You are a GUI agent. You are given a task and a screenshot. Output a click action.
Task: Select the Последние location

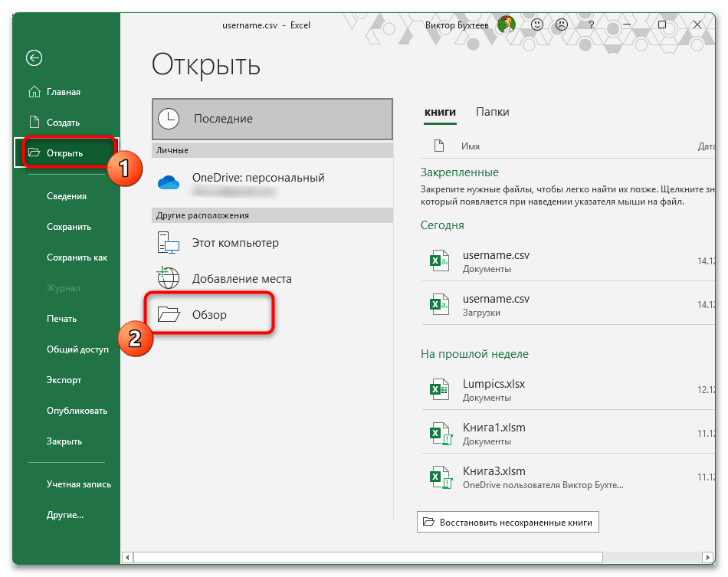click(x=273, y=119)
